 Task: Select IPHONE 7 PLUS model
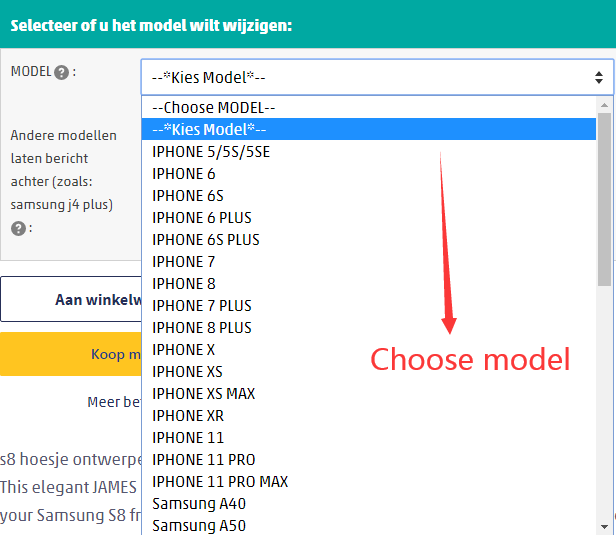[368, 306]
